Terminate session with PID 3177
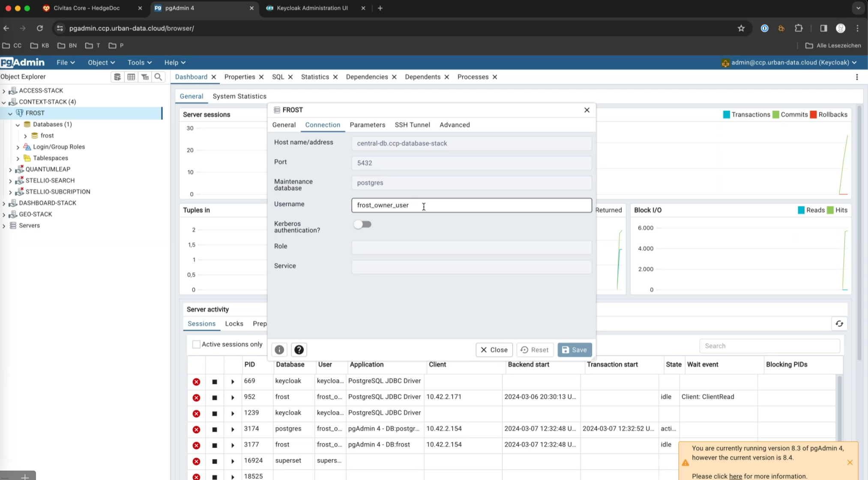The width and height of the screenshot is (868, 480). 196,445
